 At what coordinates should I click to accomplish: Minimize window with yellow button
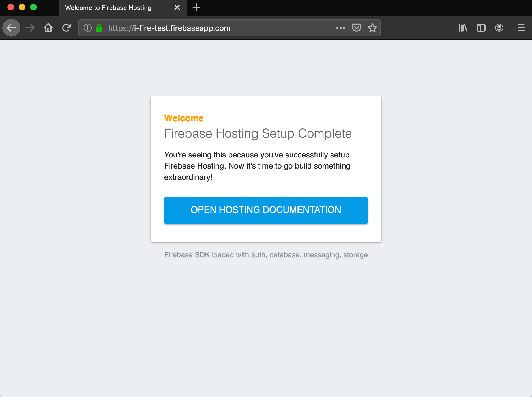pos(22,7)
